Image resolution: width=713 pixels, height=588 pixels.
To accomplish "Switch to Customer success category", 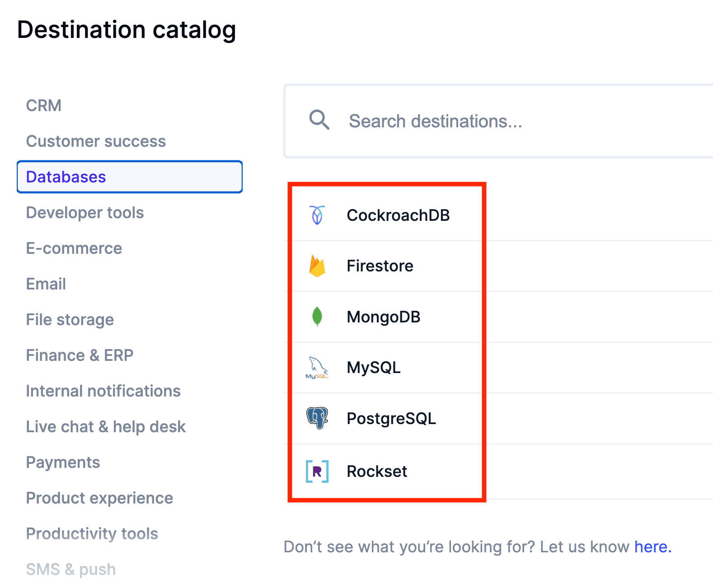I will [96, 141].
